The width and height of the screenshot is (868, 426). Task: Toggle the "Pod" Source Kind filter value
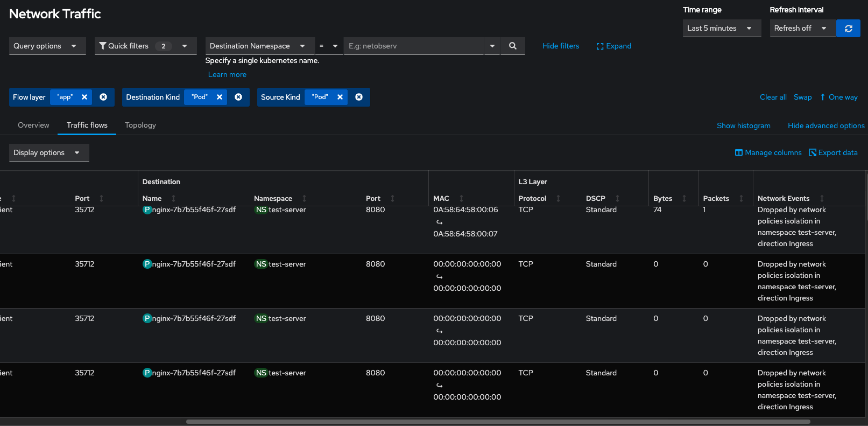coord(320,97)
